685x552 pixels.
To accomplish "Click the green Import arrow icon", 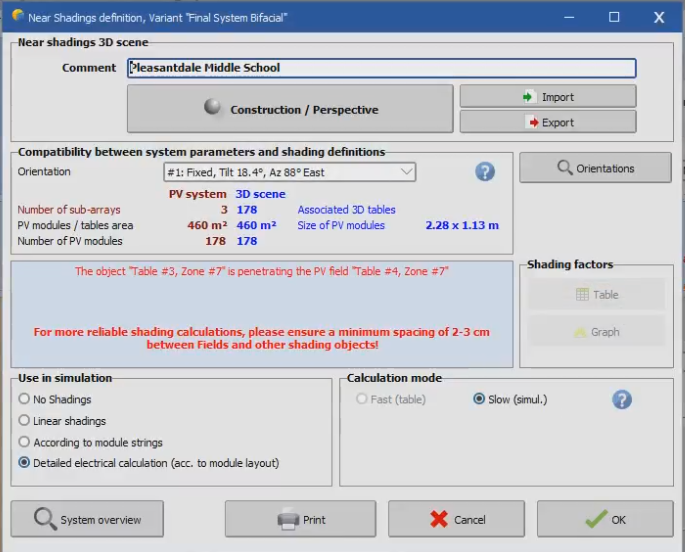I will click(x=528, y=97).
